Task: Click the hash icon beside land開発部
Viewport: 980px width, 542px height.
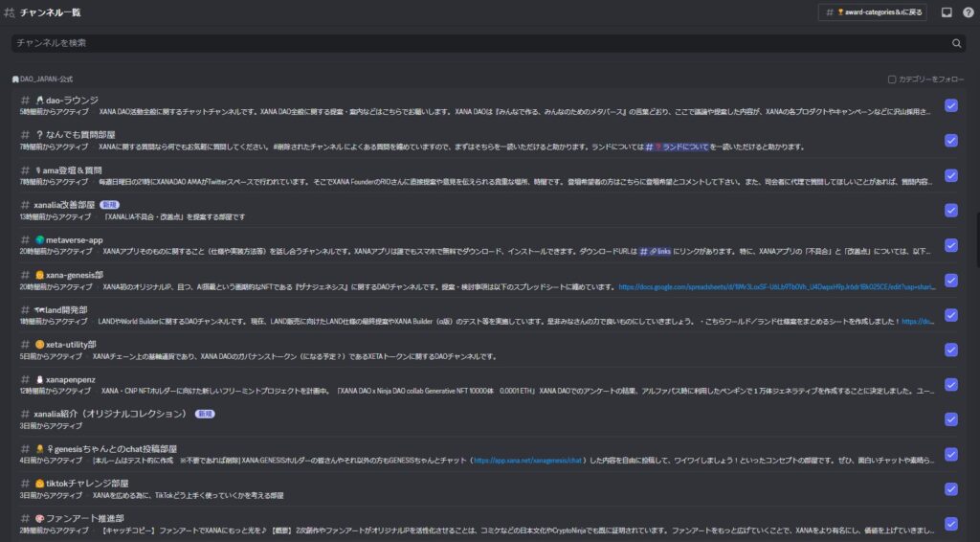Action: coord(25,309)
